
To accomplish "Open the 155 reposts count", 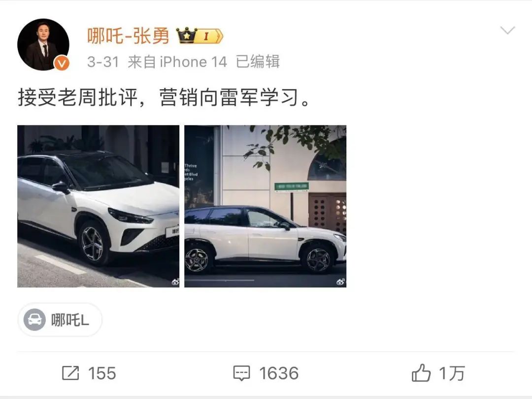I will click(102, 373).
